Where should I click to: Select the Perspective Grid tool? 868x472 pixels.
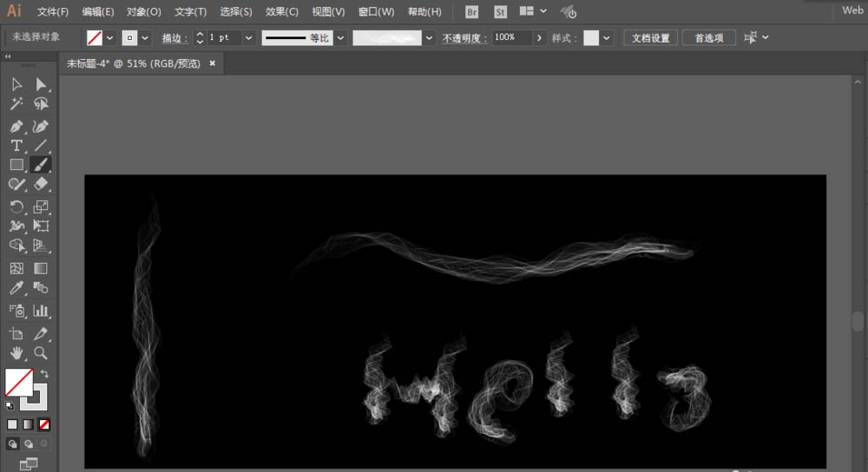point(41,246)
